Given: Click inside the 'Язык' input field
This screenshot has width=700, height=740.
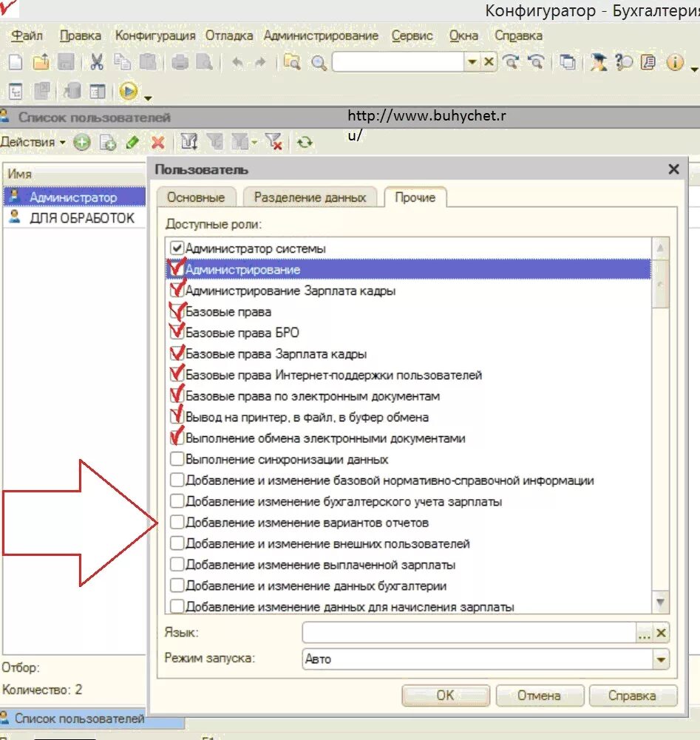Looking at the screenshot, I should (469, 633).
